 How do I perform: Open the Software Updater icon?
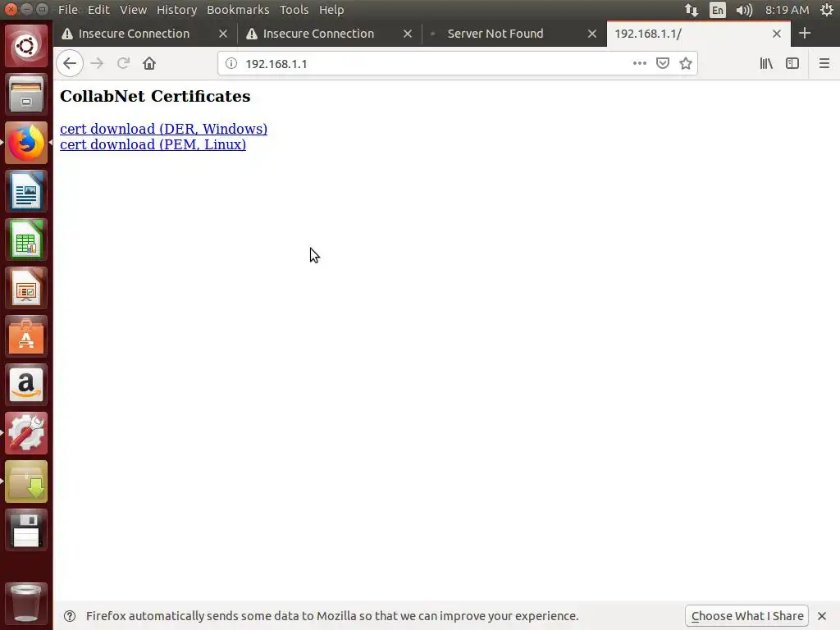coord(25,482)
